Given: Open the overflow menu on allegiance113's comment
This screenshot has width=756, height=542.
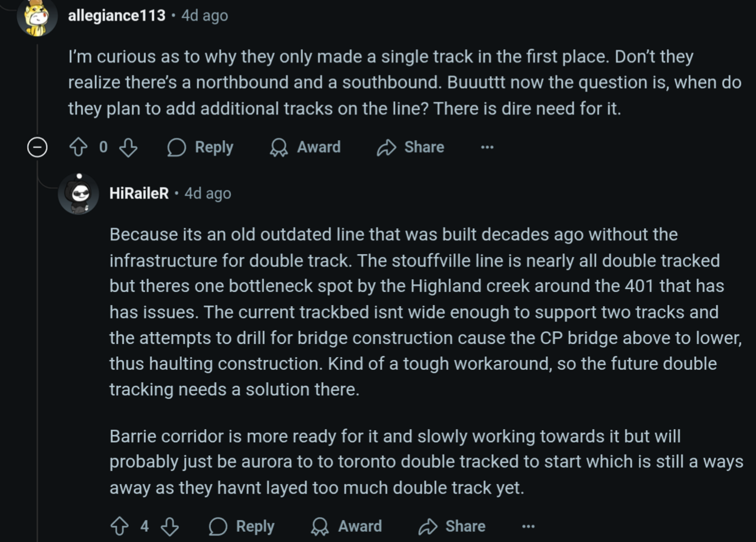Looking at the screenshot, I should click(486, 147).
